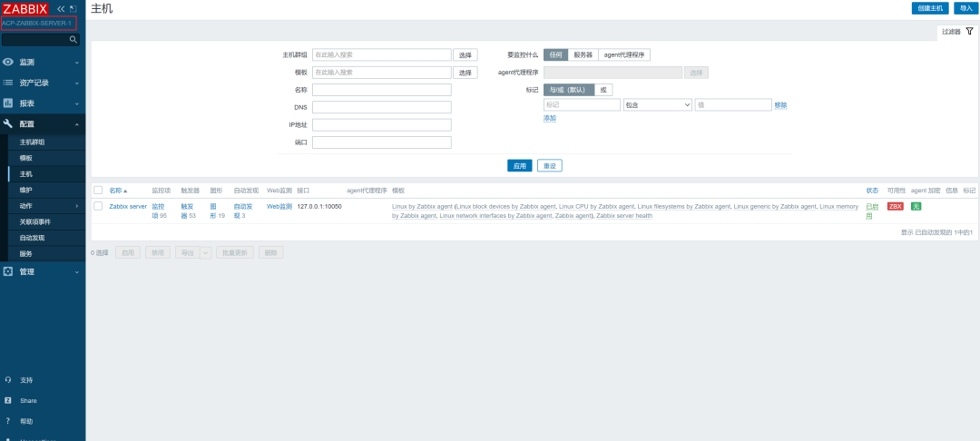Viewport: 980px width, 441px height.
Task: Click the 重设 filter button
Action: pos(549,165)
